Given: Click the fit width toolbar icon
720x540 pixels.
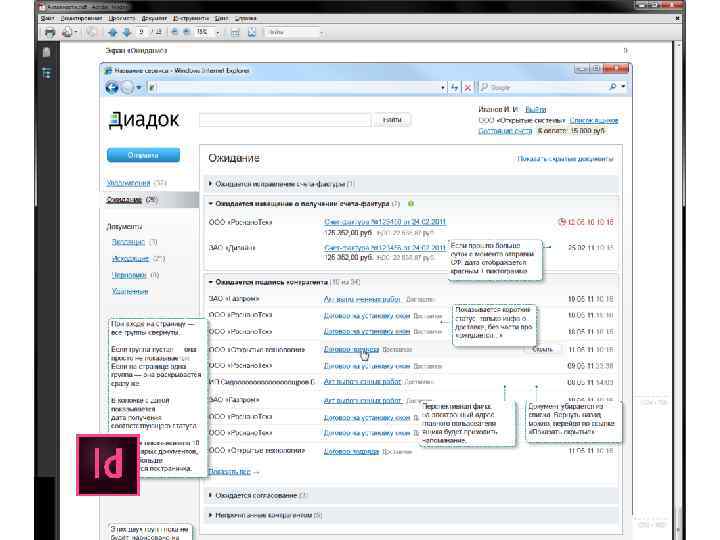Looking at the screenshot, I should [x=235, y=33].
